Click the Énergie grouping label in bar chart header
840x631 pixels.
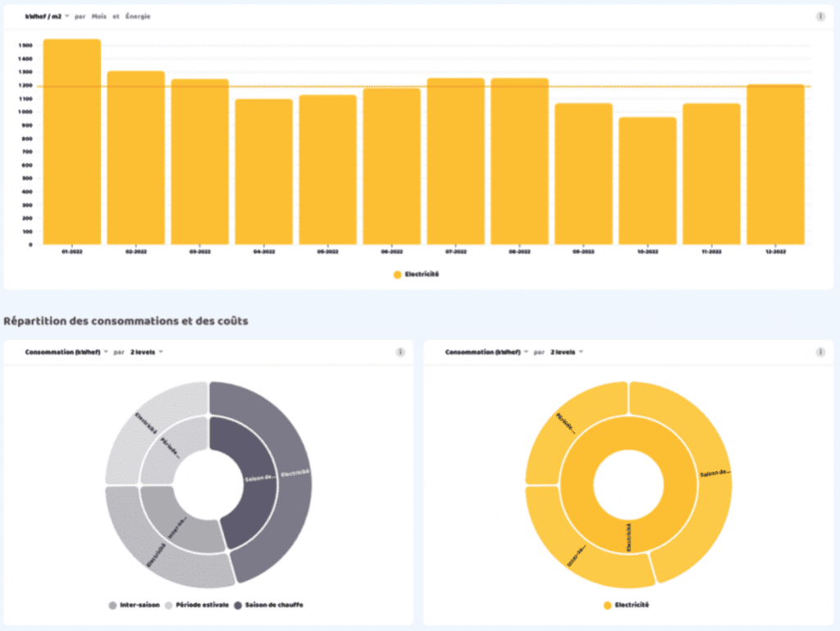click(137, 16)
